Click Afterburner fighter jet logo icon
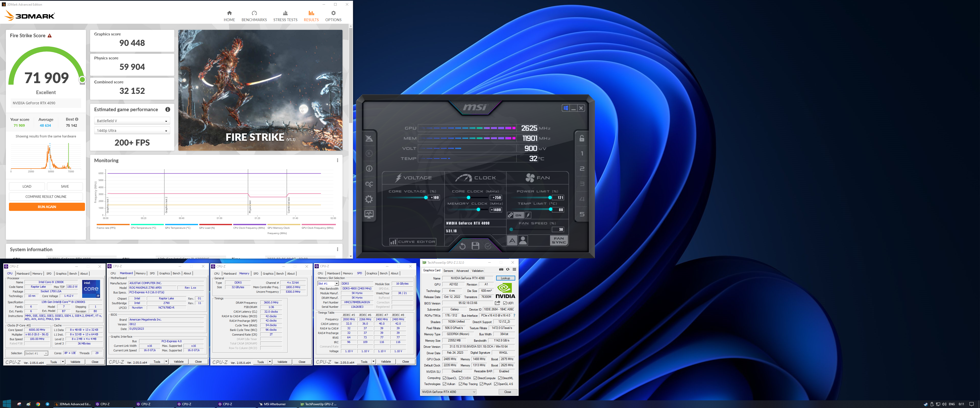 [369, 138]
